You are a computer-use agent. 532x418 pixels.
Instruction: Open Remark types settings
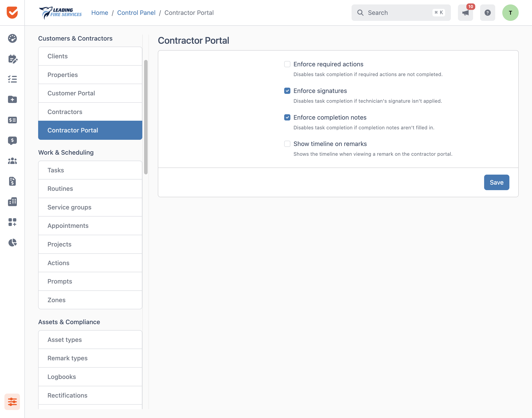pos(90,358)
